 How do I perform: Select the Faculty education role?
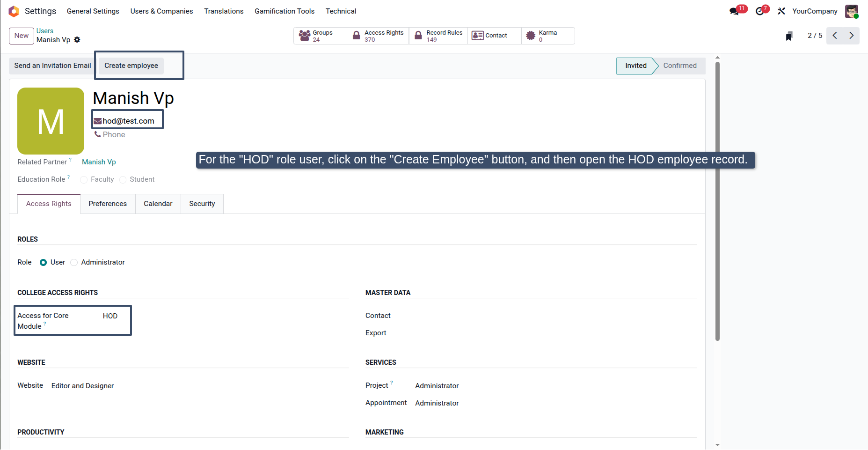point(84,180)
